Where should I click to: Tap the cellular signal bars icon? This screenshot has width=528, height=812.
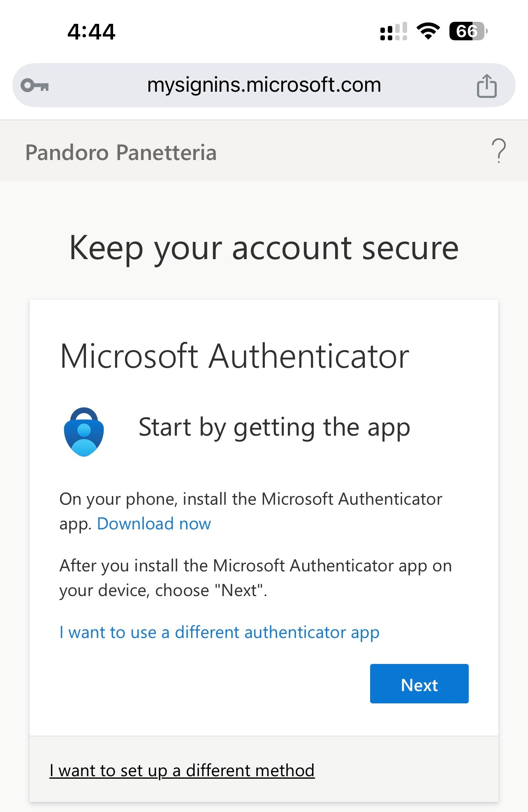(x=394, y=32)
